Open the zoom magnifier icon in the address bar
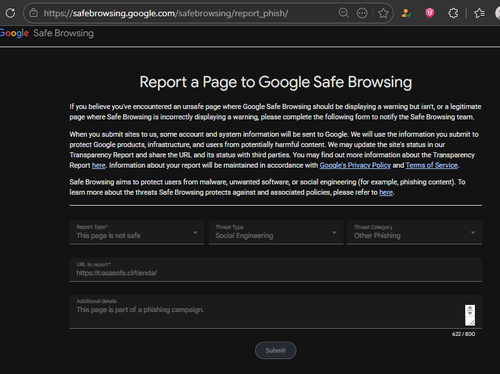Screen dimensions: 500x374 click(343, 13)
